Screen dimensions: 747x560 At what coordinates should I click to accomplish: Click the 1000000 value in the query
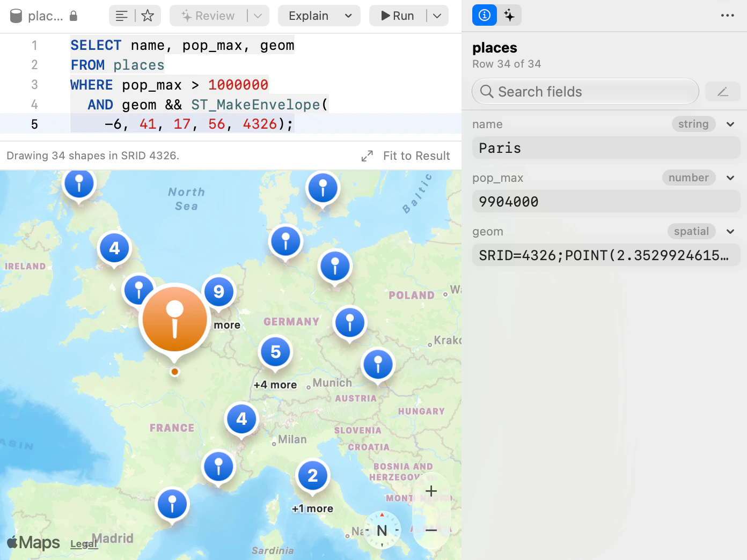click(238, 85)
